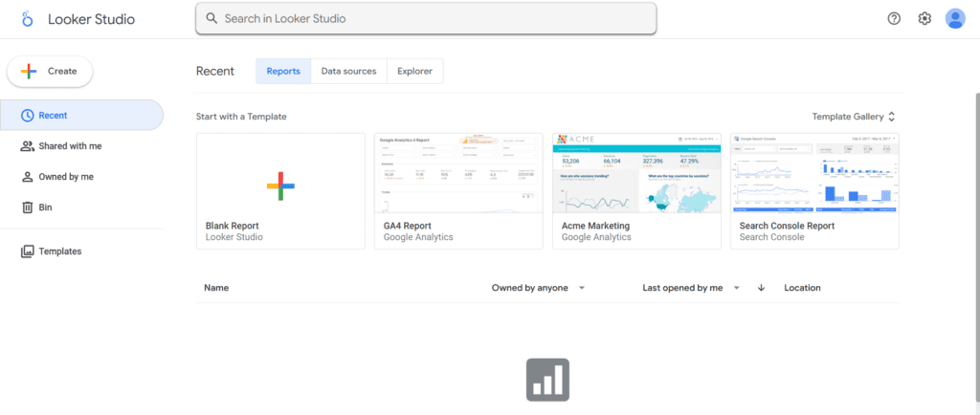Open the settings gear icon
This screenshot has height=415, width=980.
(x=924, y=18)
